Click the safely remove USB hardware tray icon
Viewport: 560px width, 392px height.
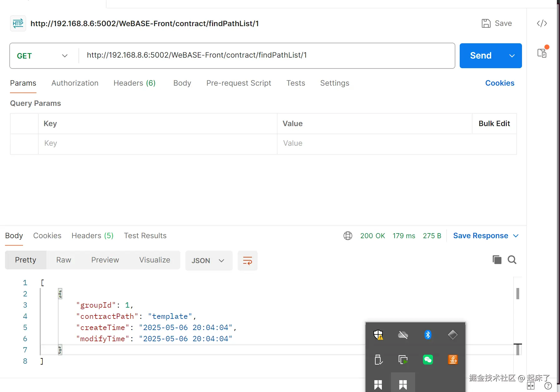pyautogui.click(x=378, y=360)
